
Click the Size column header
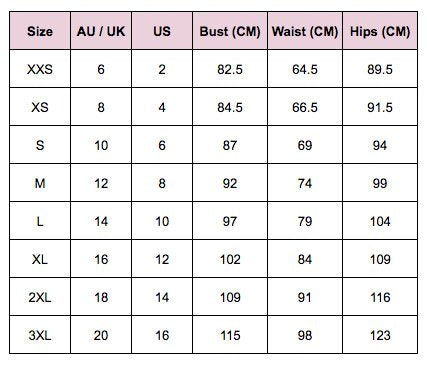point(40,31)
